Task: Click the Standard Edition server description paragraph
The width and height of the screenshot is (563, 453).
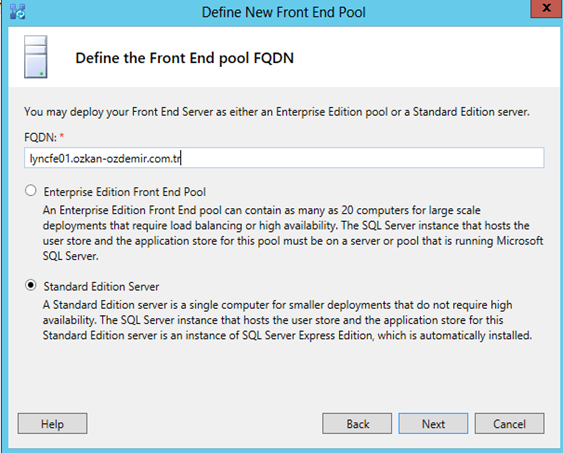Action: pyautogui.click(x=287, y=320)
